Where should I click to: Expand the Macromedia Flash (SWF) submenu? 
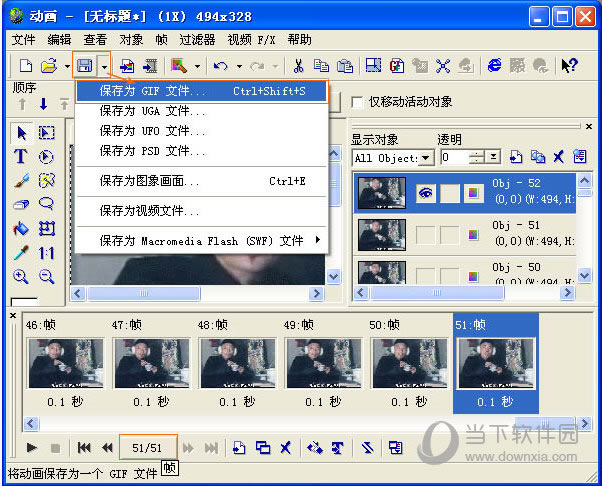pos(201,241)
